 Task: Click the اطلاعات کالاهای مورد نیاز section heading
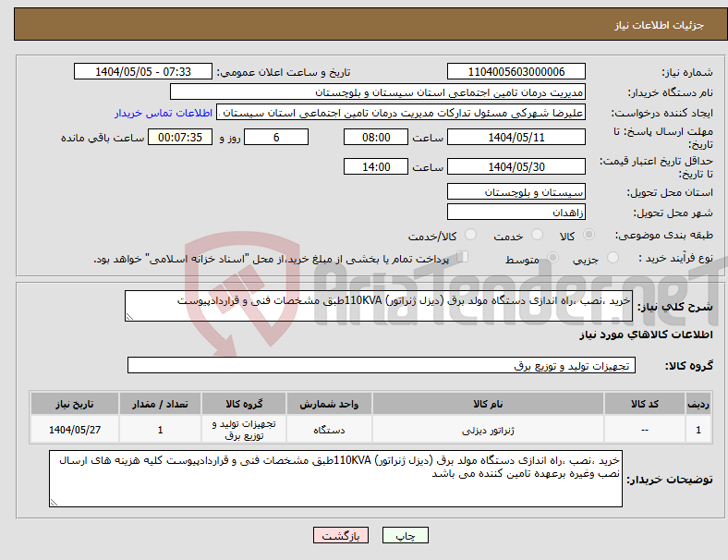point(646,335)
